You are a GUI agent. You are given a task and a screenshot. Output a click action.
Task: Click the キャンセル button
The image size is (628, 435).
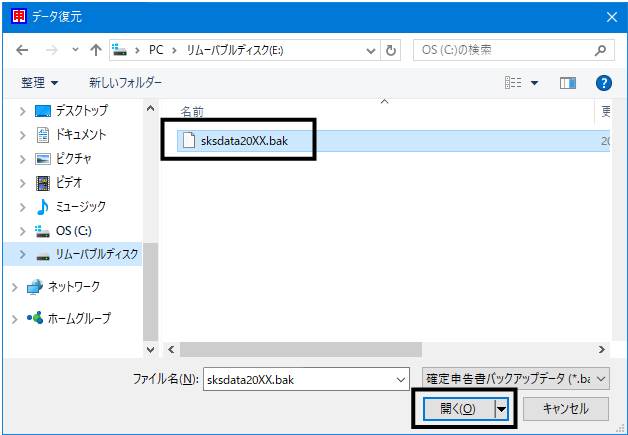[x=566, y=409]
